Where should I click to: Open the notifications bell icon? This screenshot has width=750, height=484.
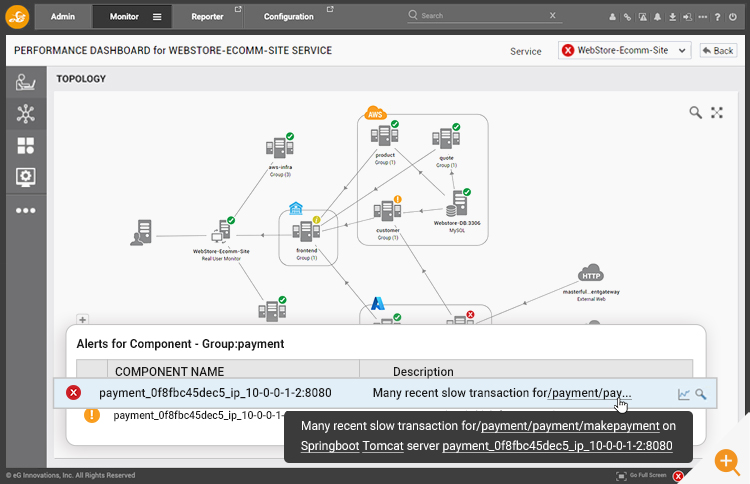(x=658, y=17)
